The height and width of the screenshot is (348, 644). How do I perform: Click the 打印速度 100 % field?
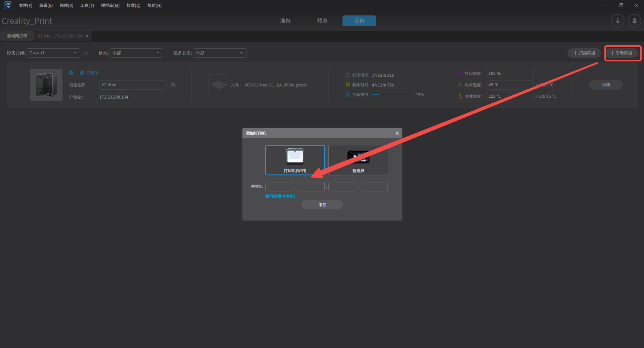[x=510, y=73]
